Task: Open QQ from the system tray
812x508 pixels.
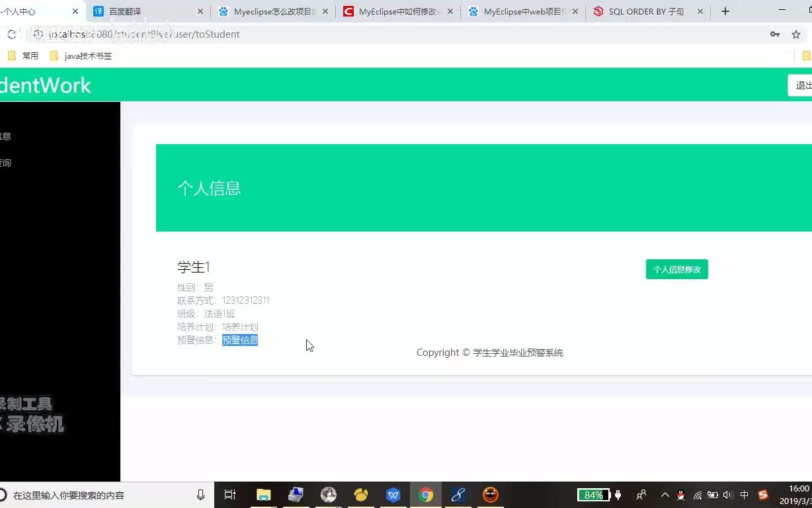Action: tap(680, 494)
